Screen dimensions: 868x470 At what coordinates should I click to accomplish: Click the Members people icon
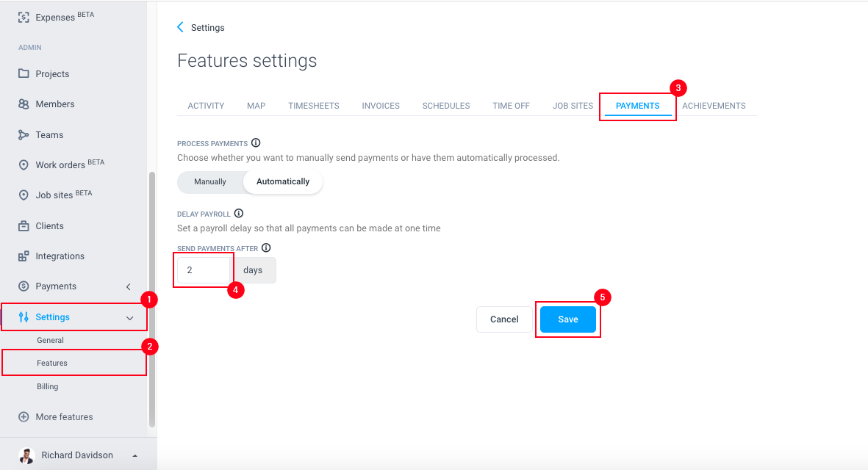click(24, 104)
